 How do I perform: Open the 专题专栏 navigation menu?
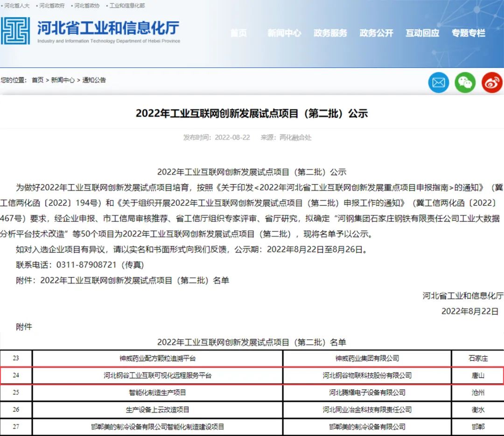click(469, 33)
